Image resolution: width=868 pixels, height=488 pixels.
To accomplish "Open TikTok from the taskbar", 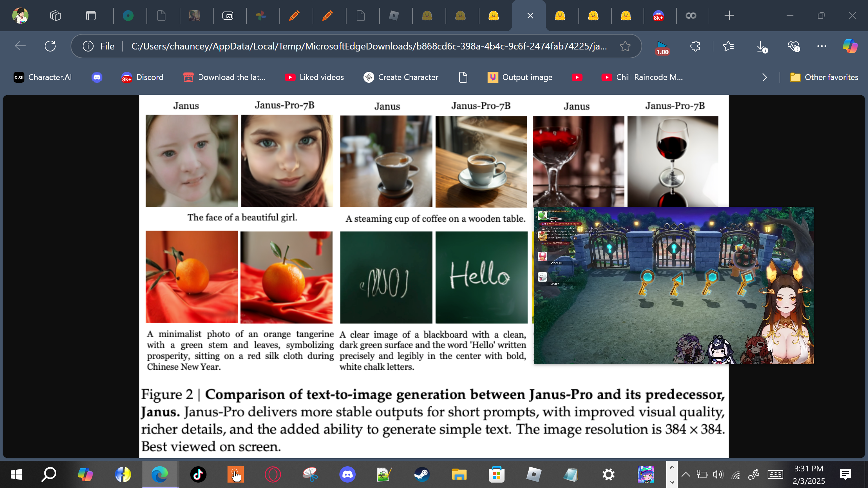I will click(x=198, y=474).
